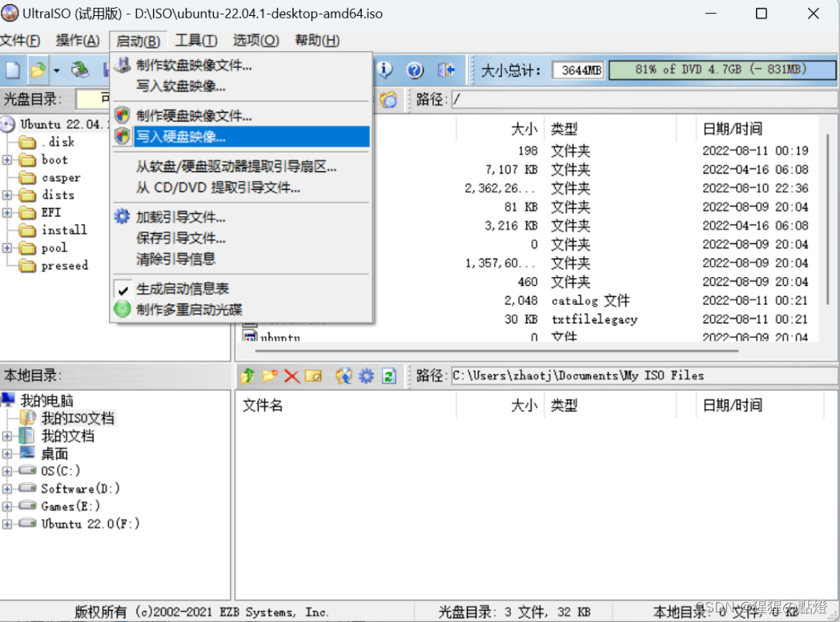This screenshot has height=622, width=840.
Task: Select 我的电脑 in local tree
Action: coord(46,400)
